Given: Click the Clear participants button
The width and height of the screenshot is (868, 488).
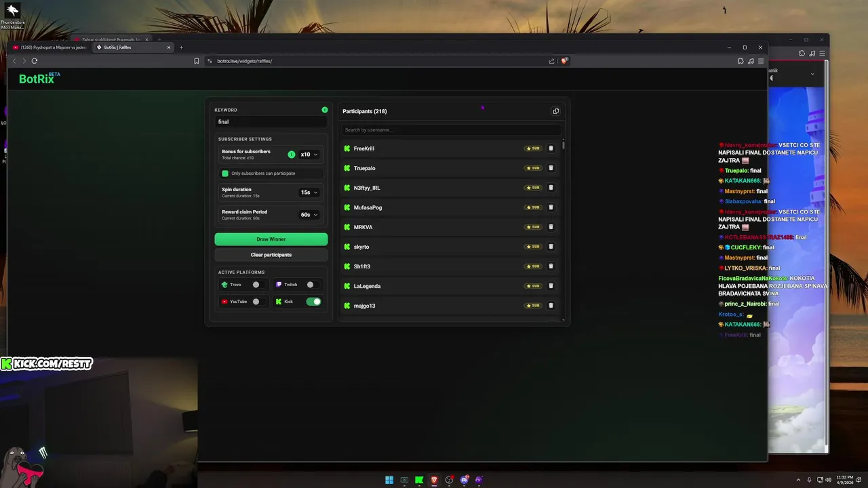Looking at the screenshot, I should point(271,255).
